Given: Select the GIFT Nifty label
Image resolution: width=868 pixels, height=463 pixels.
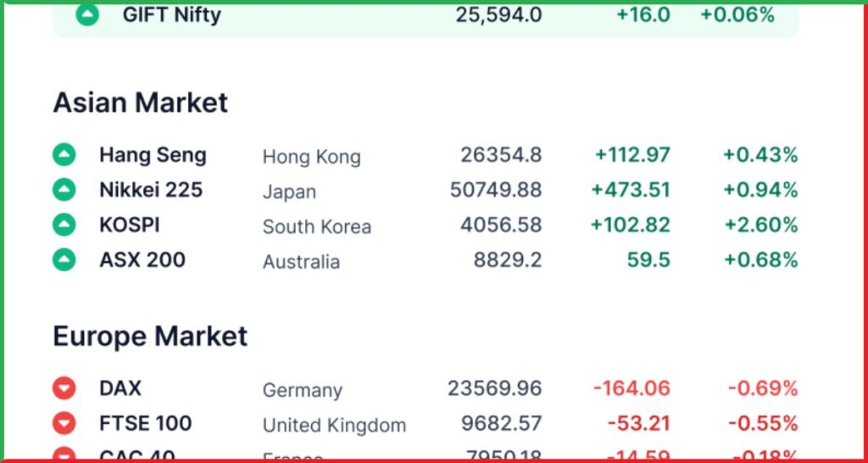Looking at the screenshot, I should pyautogui.click(x=171, y=15).
